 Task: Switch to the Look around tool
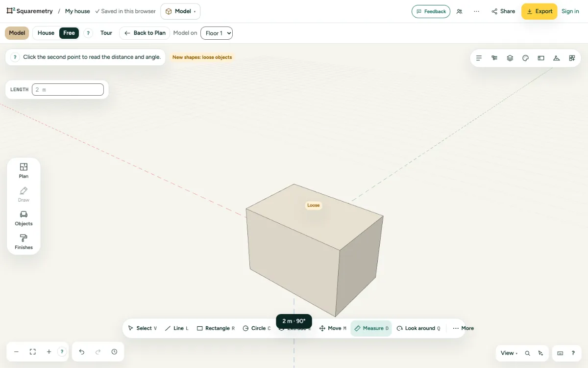418,328
